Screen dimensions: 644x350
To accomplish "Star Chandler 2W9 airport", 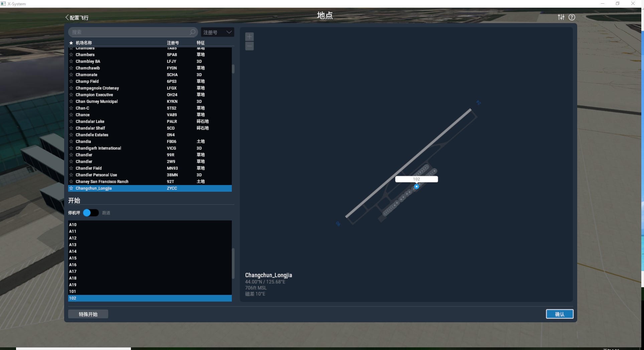I will tap(71, 162).
